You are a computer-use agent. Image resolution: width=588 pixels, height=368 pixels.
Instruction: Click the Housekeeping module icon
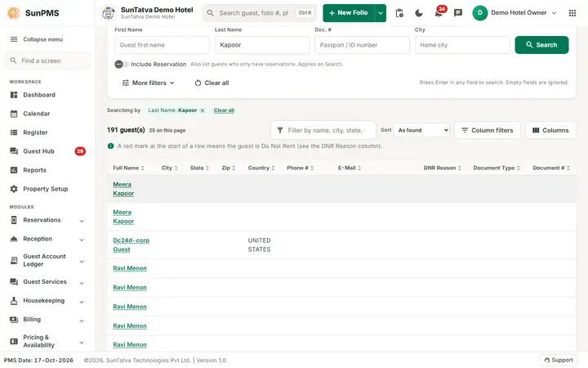(x=14, y=300)
